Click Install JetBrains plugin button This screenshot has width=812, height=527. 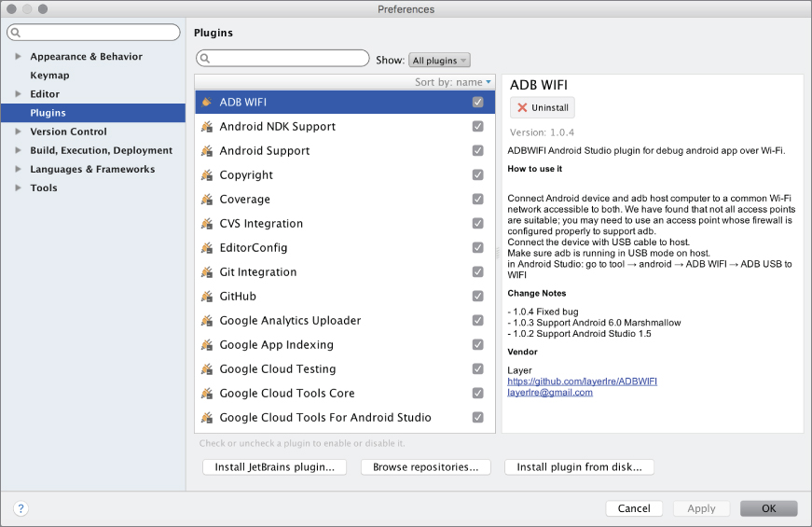coord(274,467)
